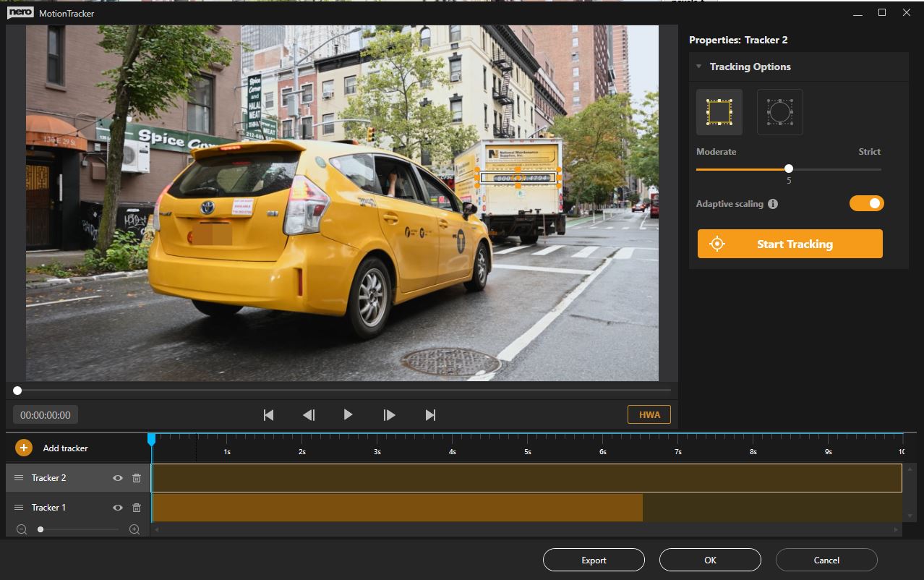The image size is (924, 580).
Task: Click the orange Add tracker plus icon
Action: pyautogui.click(x=24, y=448)
